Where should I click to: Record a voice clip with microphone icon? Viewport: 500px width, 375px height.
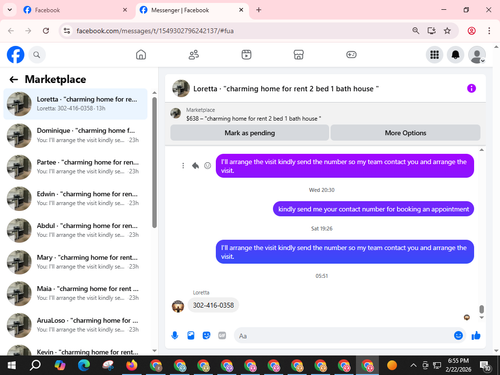pyautogui.click(x=175, y=335)
